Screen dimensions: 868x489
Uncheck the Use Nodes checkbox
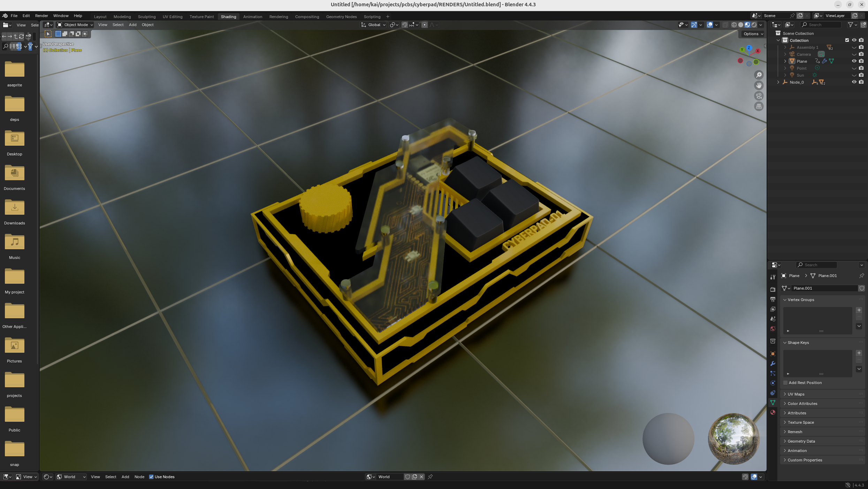(x=151, y=477)
